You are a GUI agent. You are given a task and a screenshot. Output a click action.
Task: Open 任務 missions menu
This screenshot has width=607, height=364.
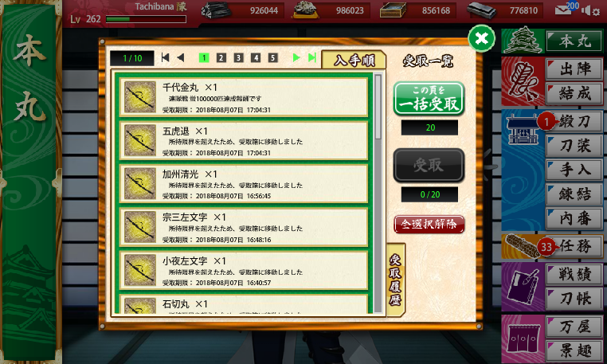[574, 246]
